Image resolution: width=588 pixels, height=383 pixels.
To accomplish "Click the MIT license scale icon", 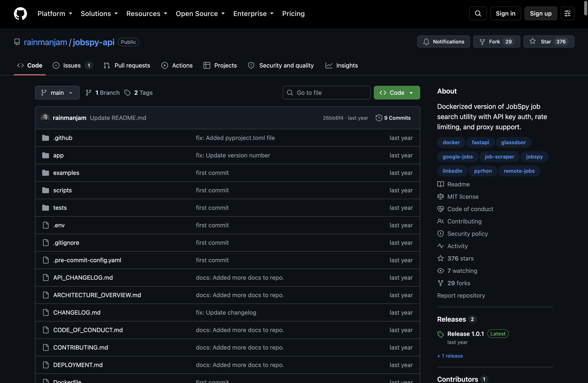I will 440,196.
